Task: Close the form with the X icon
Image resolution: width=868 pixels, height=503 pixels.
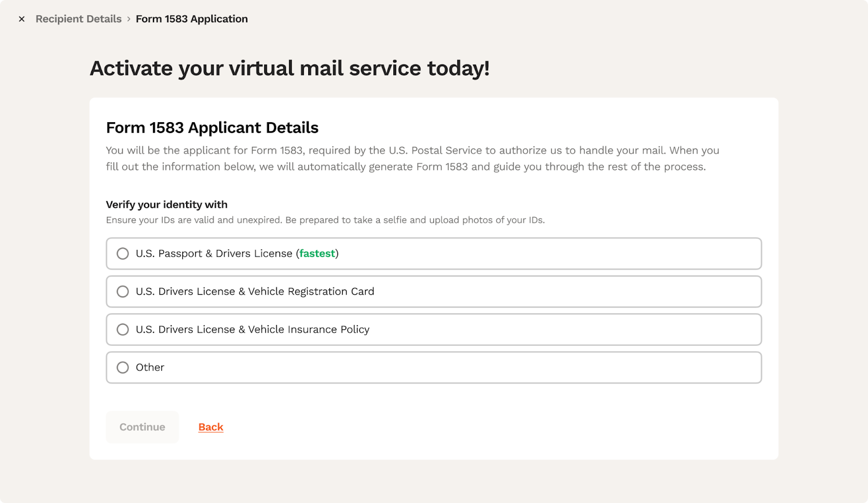Action: tap(22, 19)
